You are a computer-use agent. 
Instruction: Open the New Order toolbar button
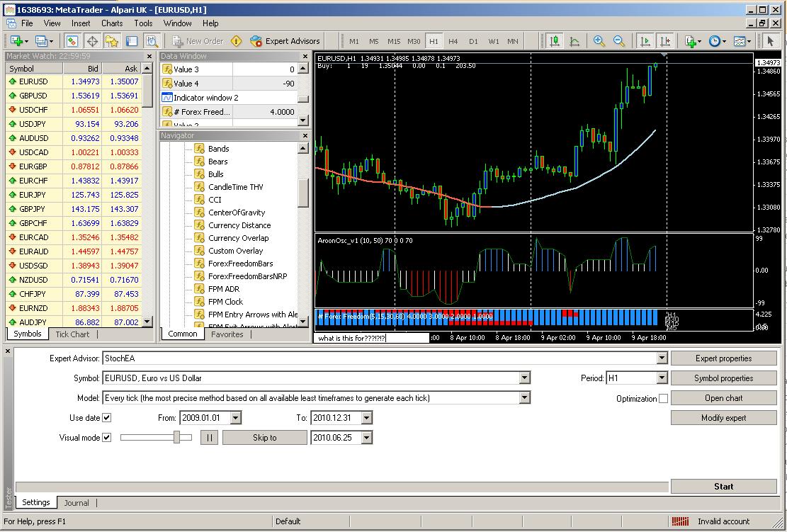pos(198,41)
